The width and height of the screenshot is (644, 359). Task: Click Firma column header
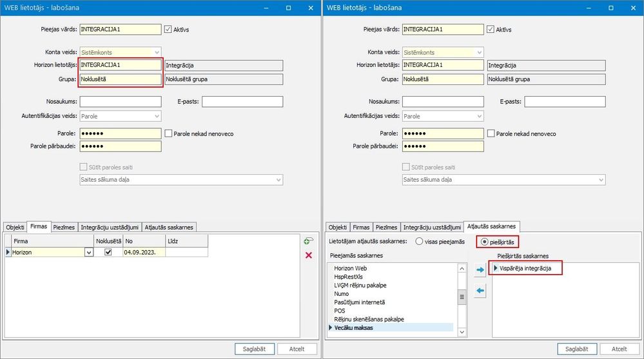point(53,241)
